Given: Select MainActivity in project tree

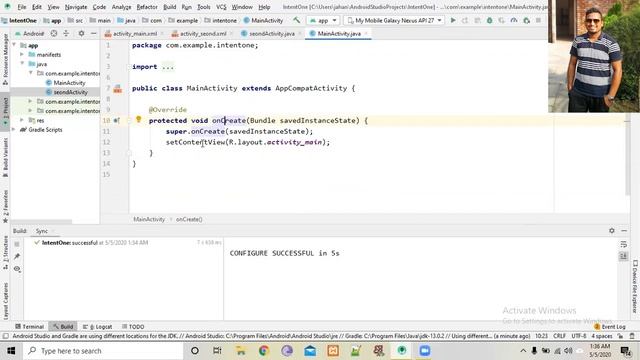Looking at the screenshot, I should tap(65, 82).
